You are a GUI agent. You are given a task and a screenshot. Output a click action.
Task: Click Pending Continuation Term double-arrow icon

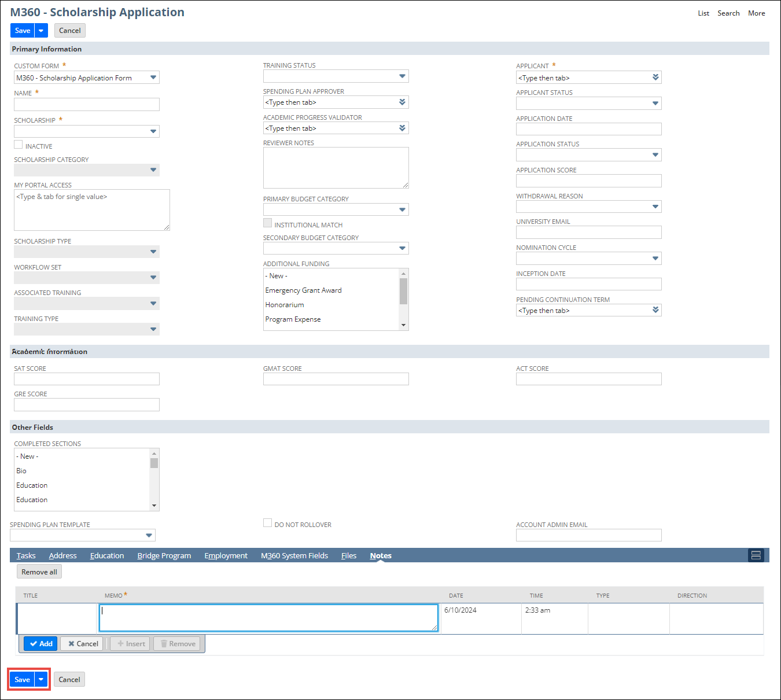pyautogui.click(x=655, y=310)
